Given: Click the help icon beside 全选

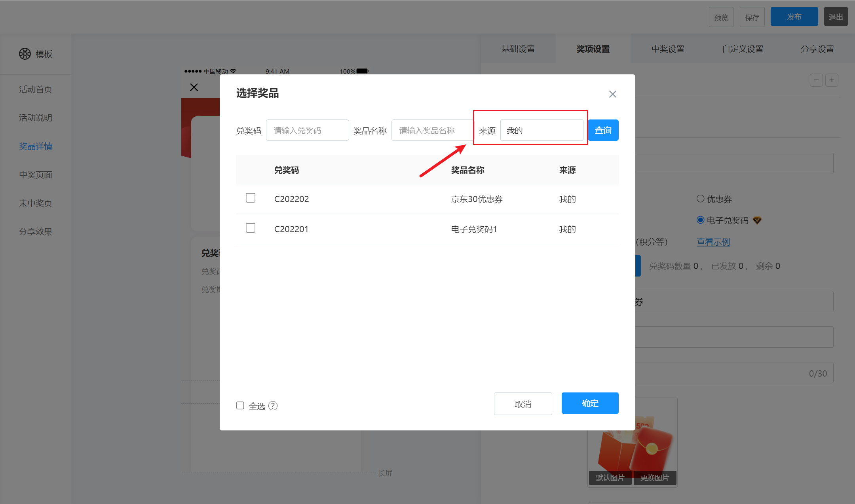Looking at the screenshot, I should coord(273,406).
